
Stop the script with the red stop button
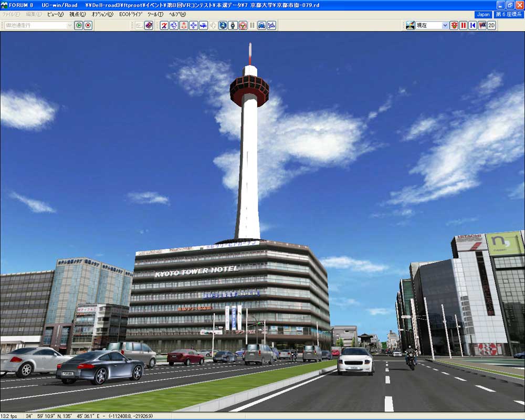[88, 25]
